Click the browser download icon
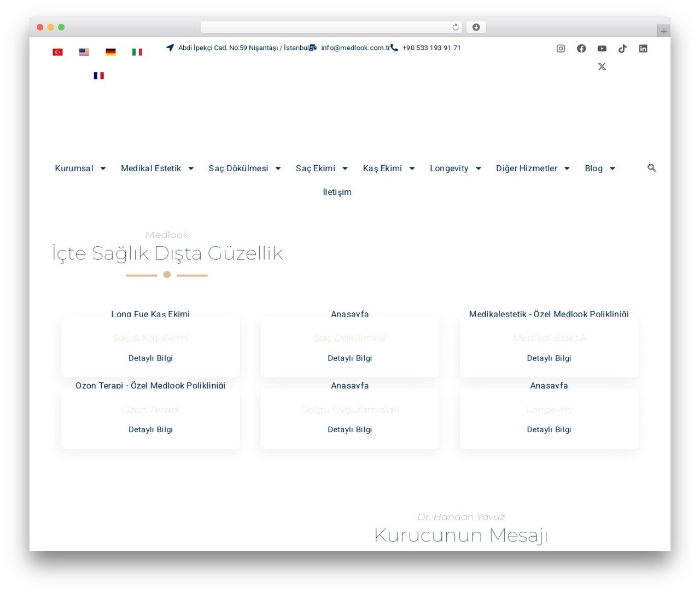 tap(476, 27)
